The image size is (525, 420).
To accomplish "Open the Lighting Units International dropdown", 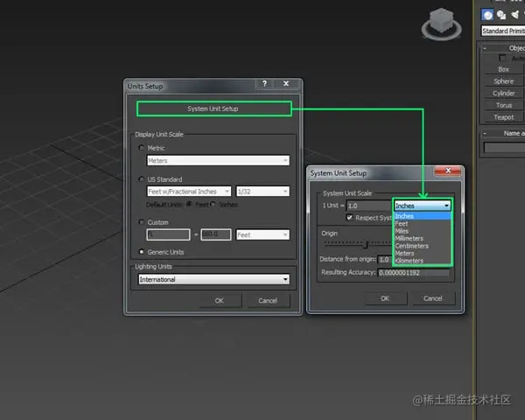I will [214, 279].
